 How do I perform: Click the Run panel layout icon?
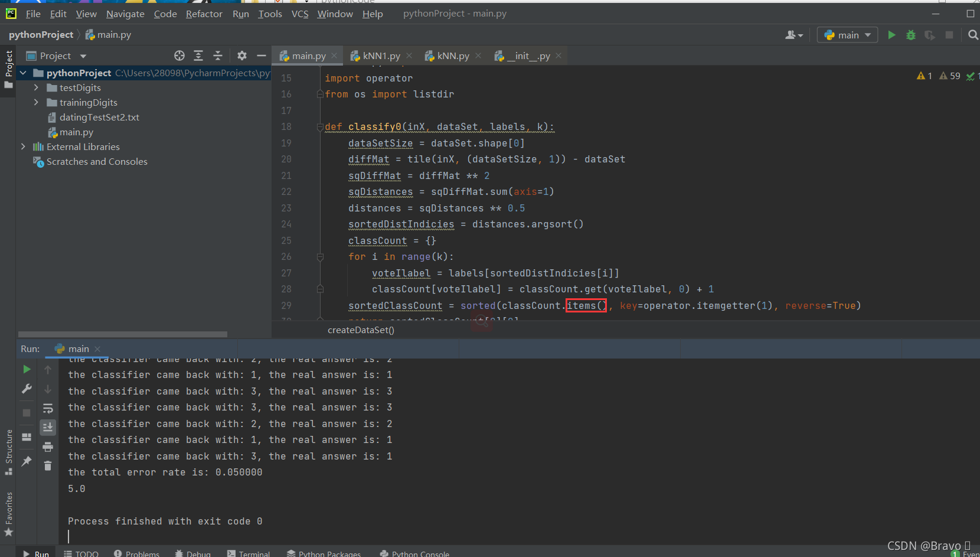click(x=27, y=437)
